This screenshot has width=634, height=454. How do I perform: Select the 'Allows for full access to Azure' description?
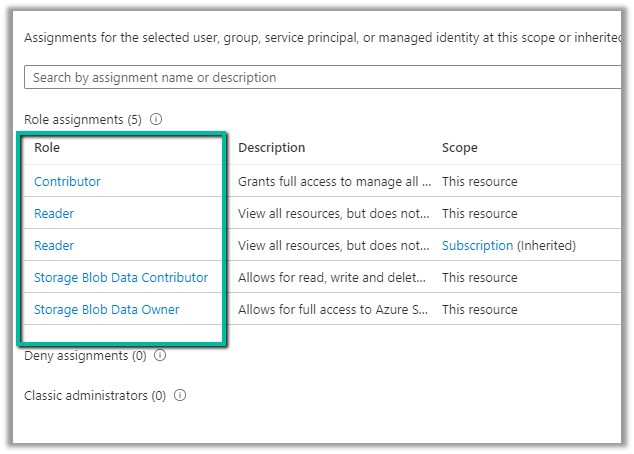coord(334,309)
